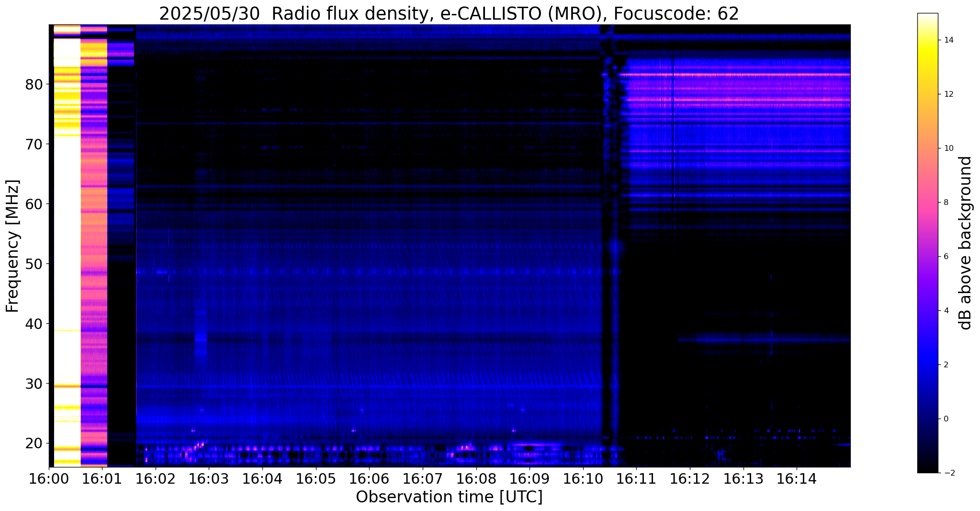Click the colorbar tick label 0
The width and height of the screenshot is (980, 511).
click(x=946, y=419)
